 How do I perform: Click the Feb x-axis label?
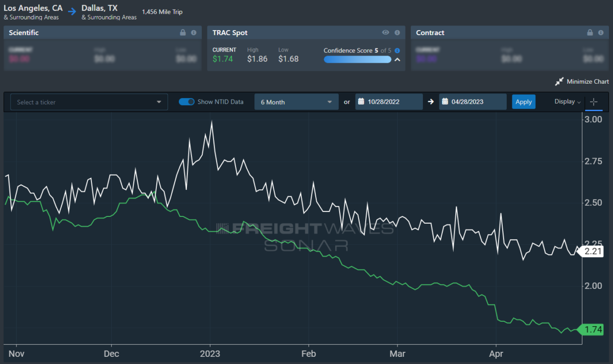click(309, 353)
